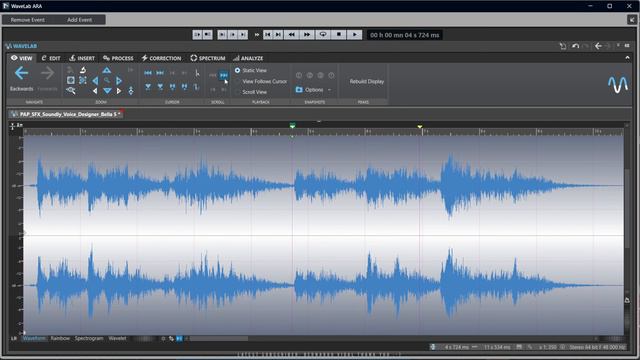Click the Add Event button
Image resolution: width=640 pixels, height=360 pixels.
pyautogui.click(x=80, y=20)
